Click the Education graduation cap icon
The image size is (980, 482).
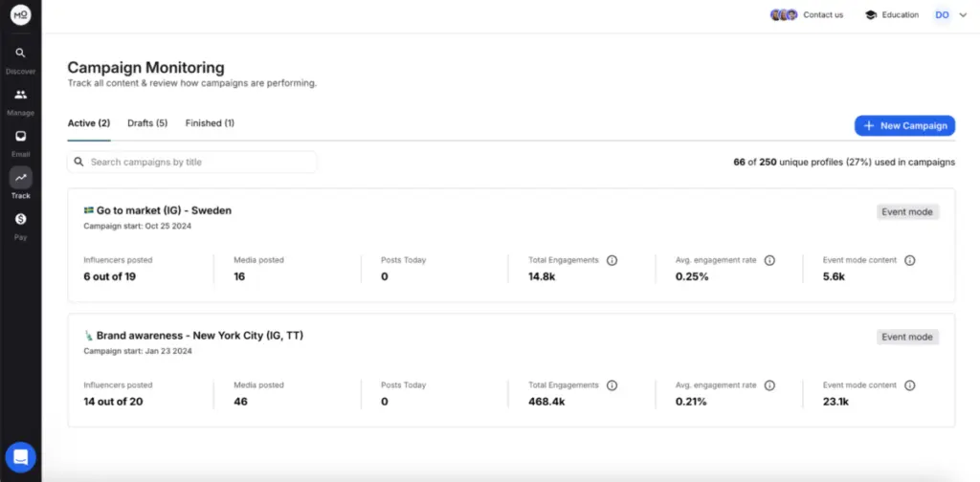click(870, 15)
